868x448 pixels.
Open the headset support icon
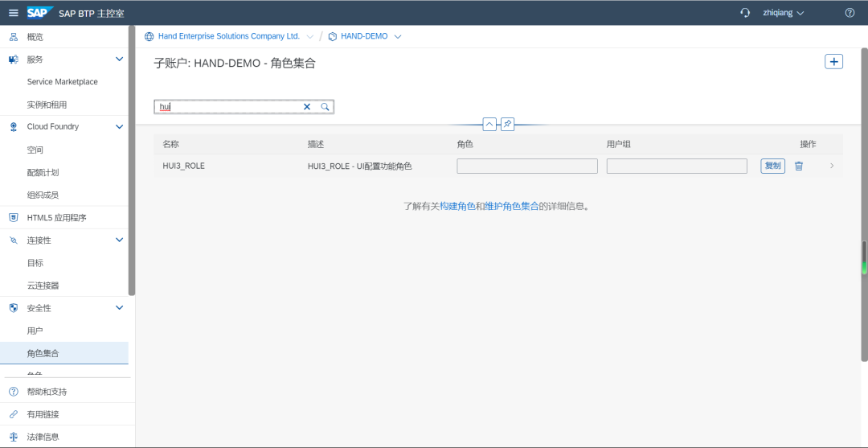pos(745,13)
